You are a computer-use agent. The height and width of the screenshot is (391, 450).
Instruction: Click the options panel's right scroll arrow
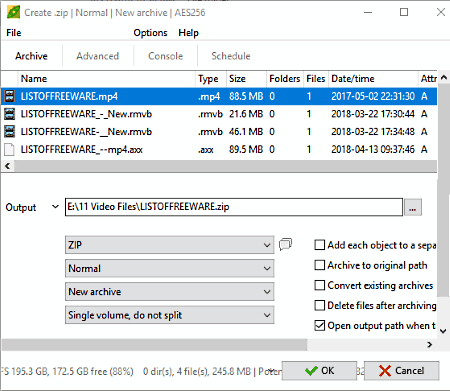(x=430, y=345)
